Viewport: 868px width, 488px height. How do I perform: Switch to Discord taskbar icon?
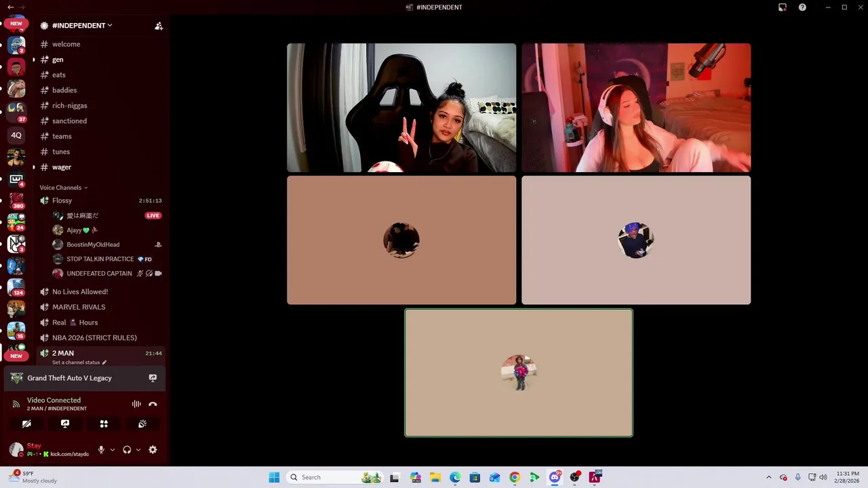pyautogui.click(x=555, y=477)
